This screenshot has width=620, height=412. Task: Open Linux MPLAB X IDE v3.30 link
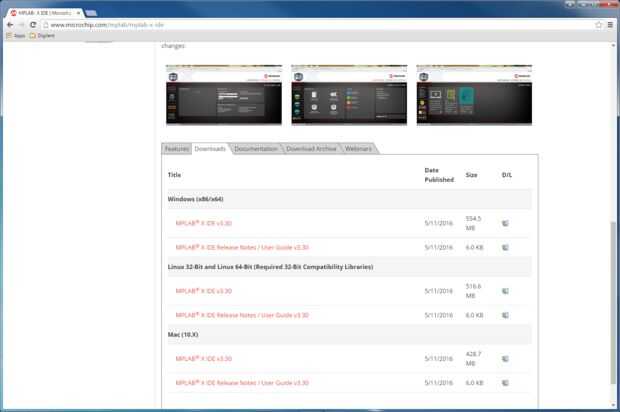point(204,291)
